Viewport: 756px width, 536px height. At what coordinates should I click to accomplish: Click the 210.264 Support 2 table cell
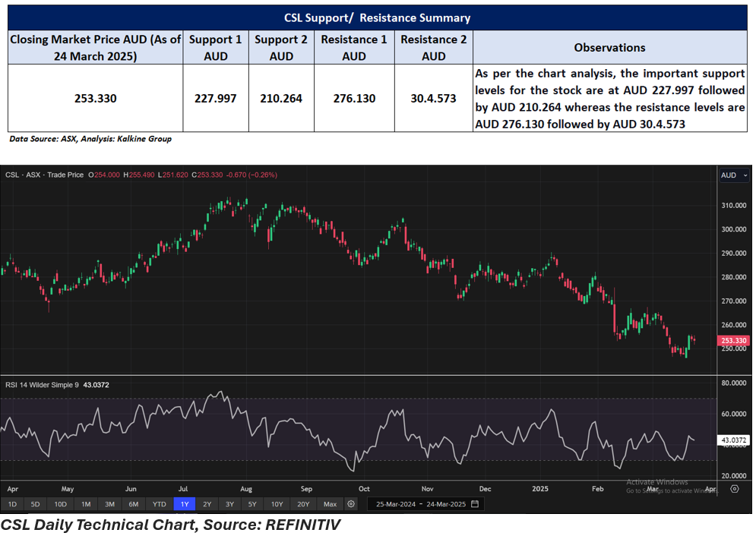[x=281, y=98]
